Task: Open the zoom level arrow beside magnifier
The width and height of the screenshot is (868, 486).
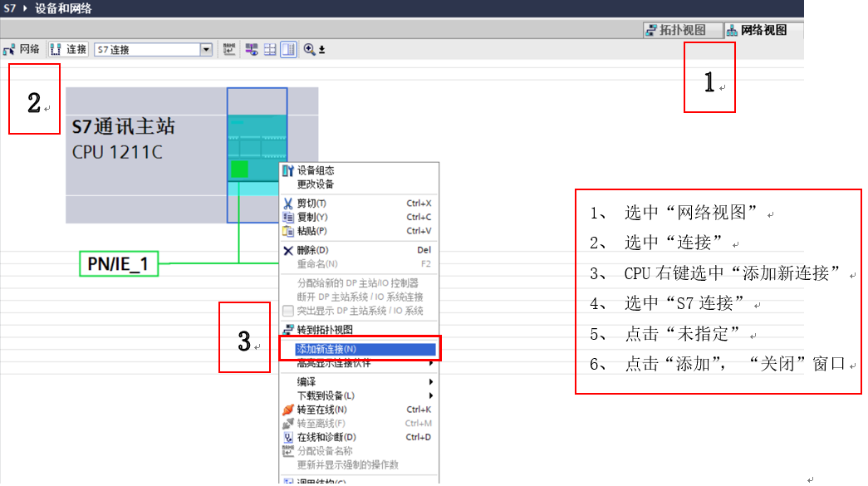Action: pyautogui.click(x=321, y=51)
